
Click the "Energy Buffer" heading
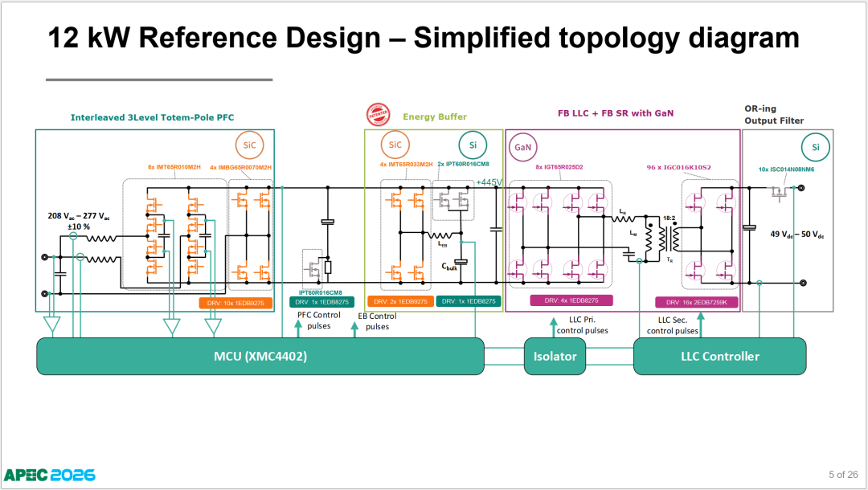[435, 116]
